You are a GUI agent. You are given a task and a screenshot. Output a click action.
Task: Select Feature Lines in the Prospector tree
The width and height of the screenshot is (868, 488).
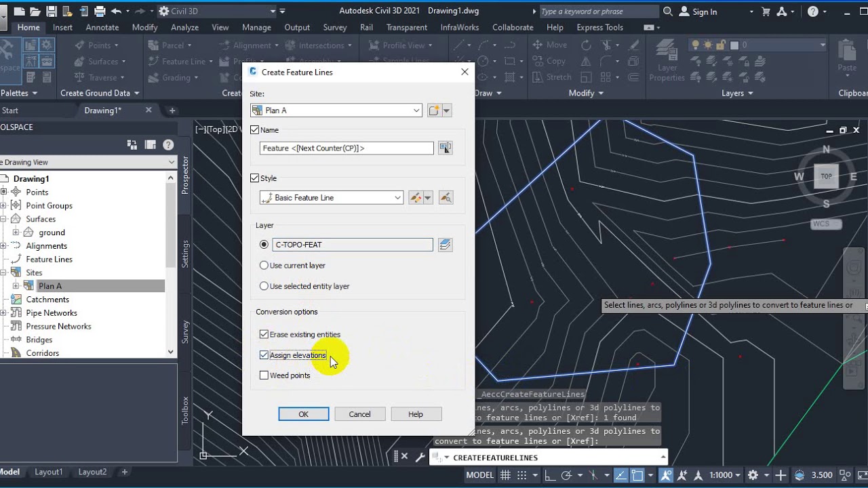click(49, 260)
